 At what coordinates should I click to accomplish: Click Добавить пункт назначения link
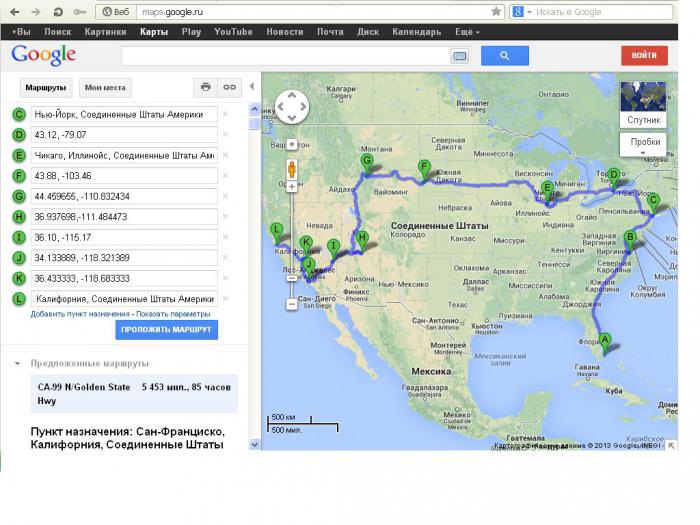point(82,314)
